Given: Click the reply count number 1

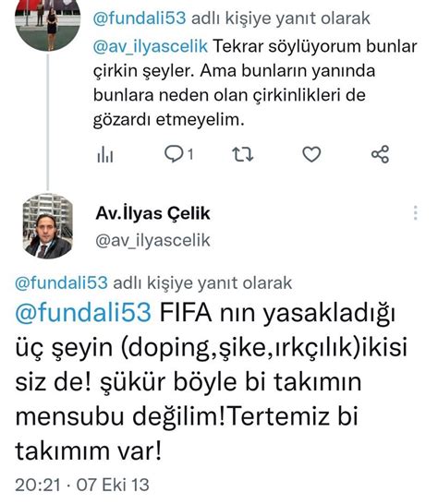Looking at the screenshot, I should pyautogui.click(x=190, y=154).
